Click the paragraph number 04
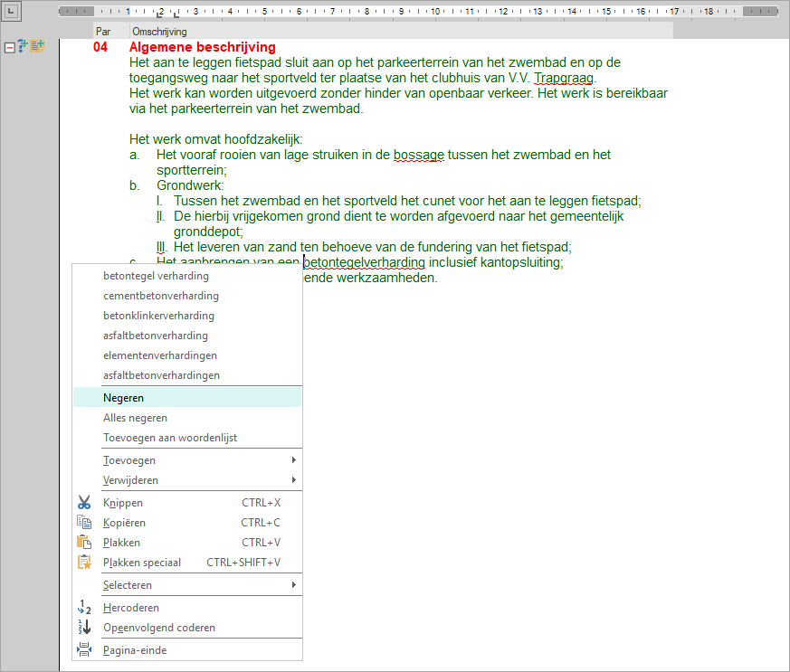 tap(100, 47)
